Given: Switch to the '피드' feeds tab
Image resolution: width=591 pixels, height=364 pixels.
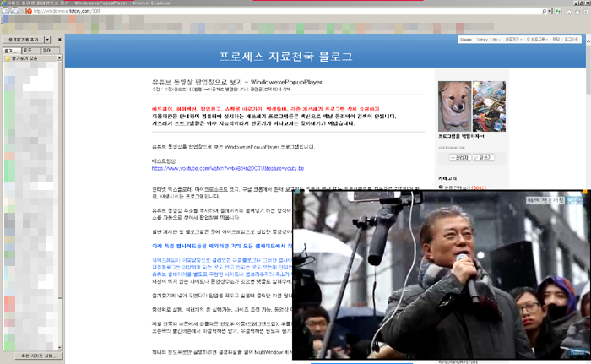Looking at the screenshot, I should tap(31, 51).
